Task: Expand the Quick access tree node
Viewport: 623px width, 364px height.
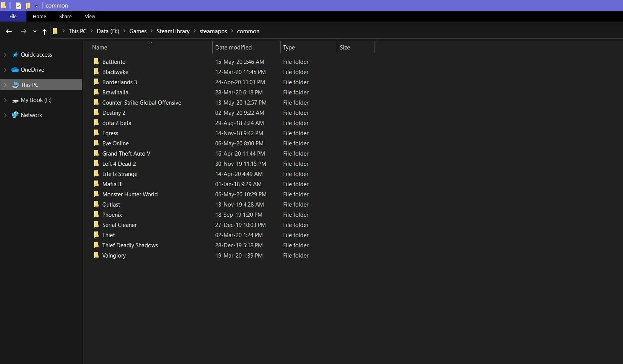Action: pyautogui.click(x=5, y=55)
